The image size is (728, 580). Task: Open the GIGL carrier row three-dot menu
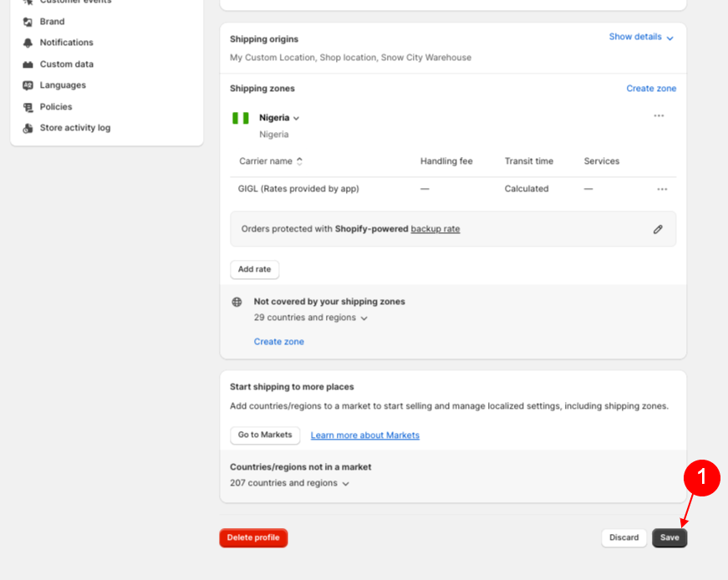coord(662,190)
